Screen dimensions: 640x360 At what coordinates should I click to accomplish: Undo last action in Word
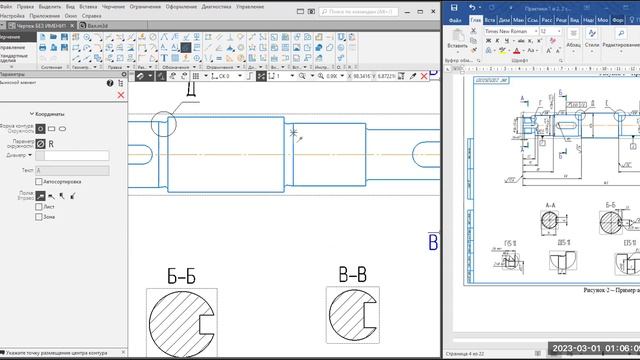click(472, 7)
